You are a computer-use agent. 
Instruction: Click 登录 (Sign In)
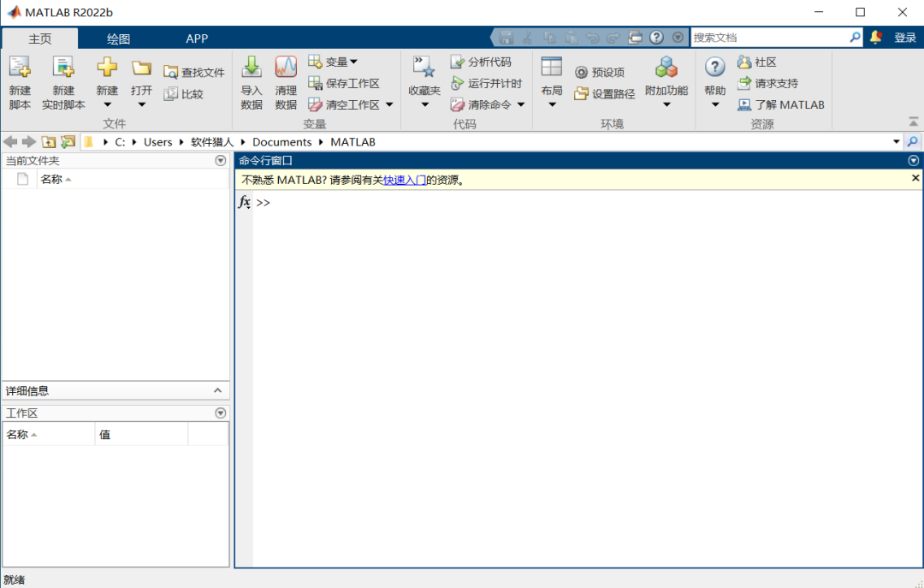tap(904, 38)
